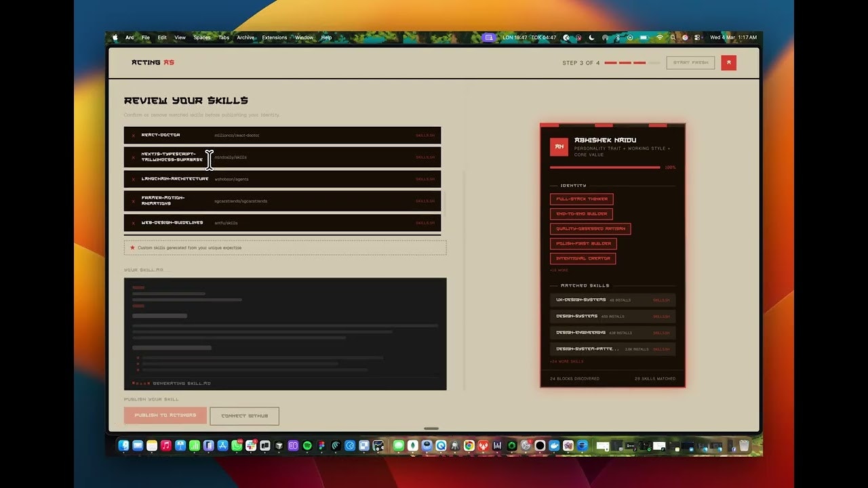Image resolution: width=868 pixels, height=488 pixels.
Task: Click CONNECT GITHUB
Action: (244, 415)
